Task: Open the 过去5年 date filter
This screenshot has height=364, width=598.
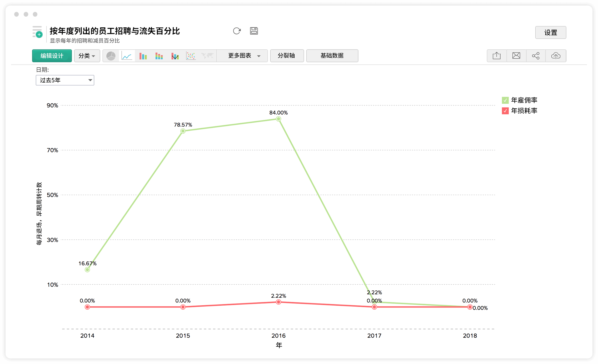Action: 65,80
